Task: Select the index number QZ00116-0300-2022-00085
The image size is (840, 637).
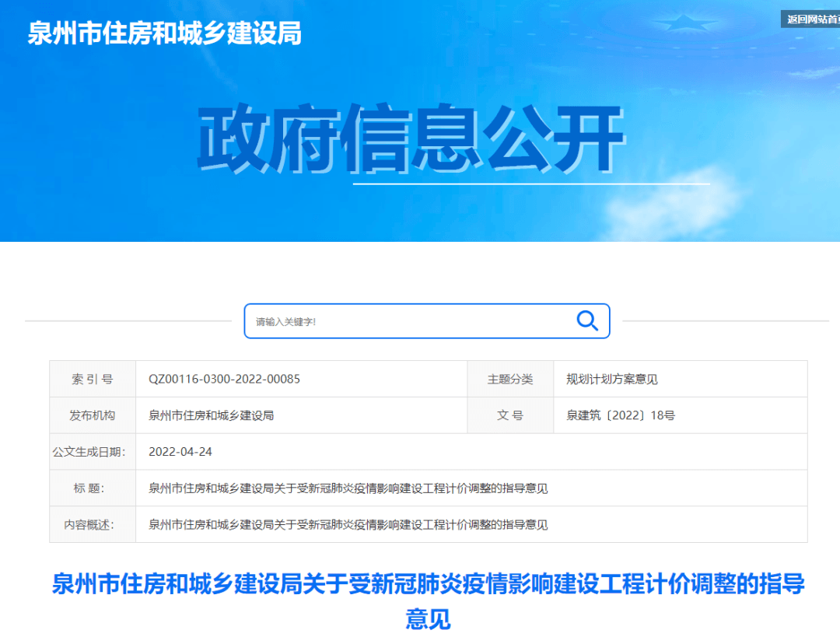Action: pos(224,380)
